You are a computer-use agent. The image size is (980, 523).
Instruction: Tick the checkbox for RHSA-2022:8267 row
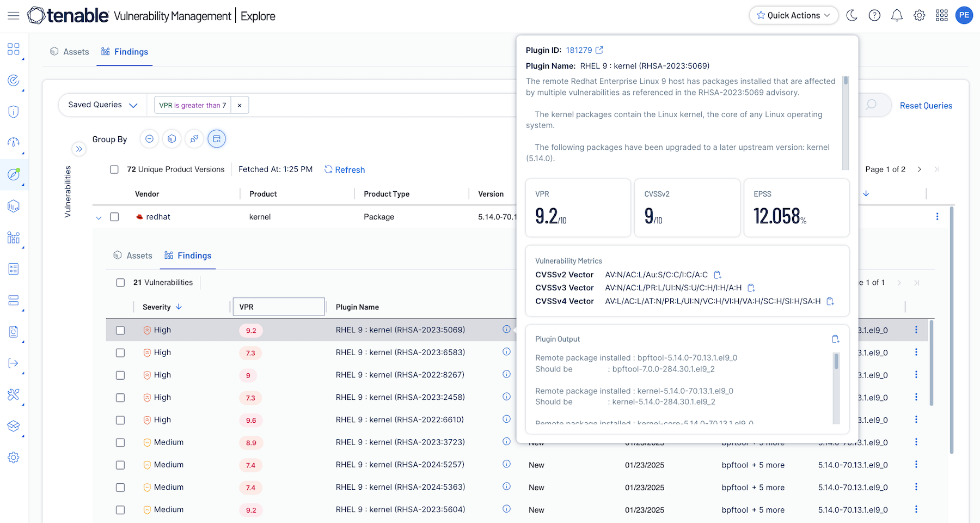120,375
